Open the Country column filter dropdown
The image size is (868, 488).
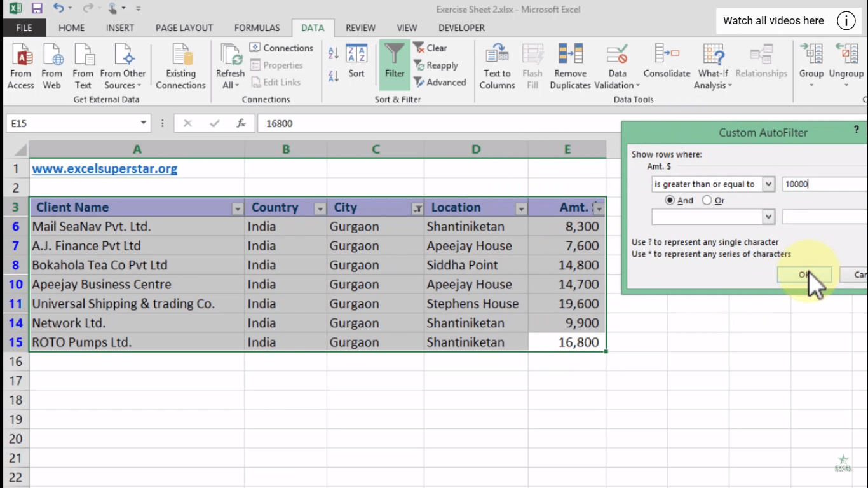[x=320, y=208]
